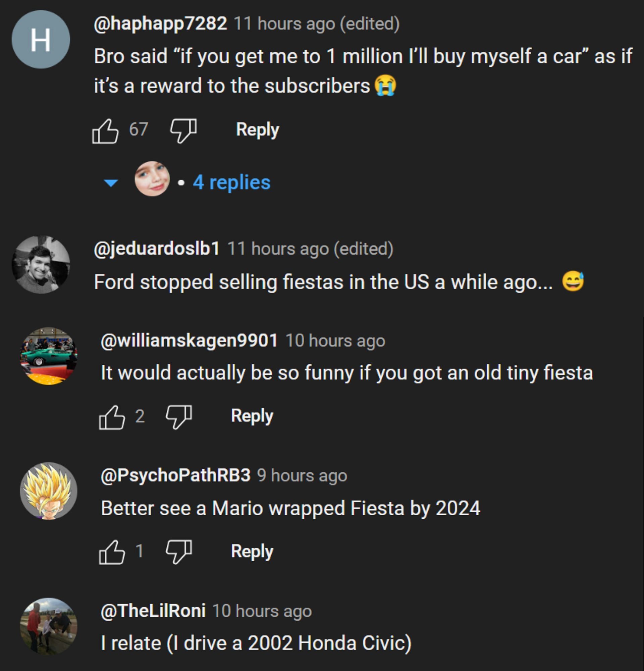Open @jeduardoslb1's profile via username
This screenshot has height=671, width=644.
[157, 249]
